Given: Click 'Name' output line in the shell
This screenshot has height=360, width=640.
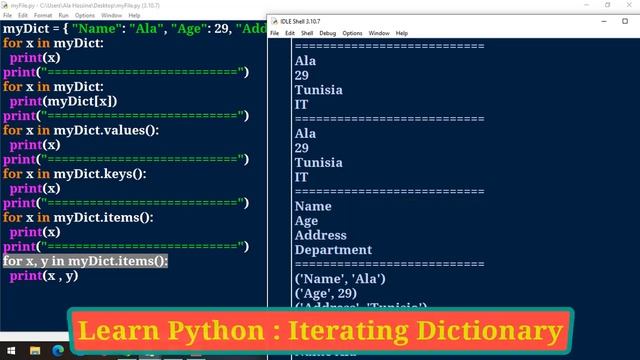Looking at the screenshot, I should click(313, 206).
